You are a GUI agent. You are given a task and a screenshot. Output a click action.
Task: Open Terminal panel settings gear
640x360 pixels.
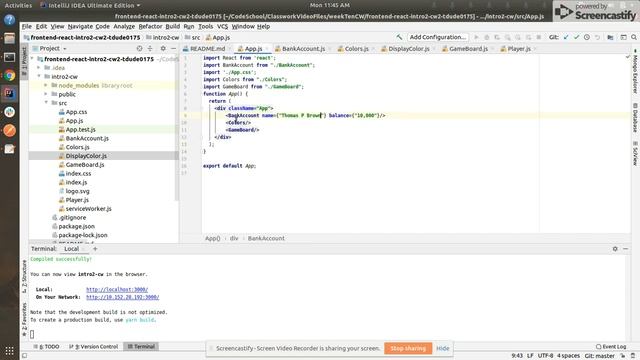click(615, 249)
